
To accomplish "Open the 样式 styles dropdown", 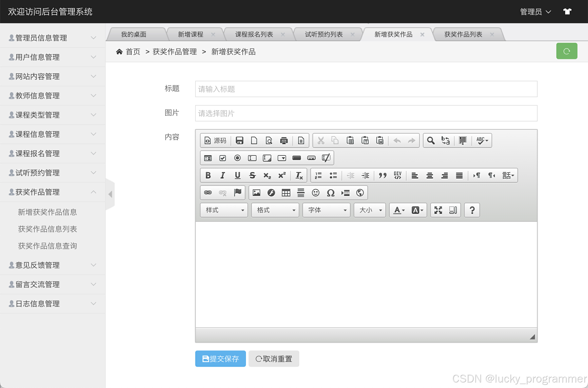I will 224,210.
